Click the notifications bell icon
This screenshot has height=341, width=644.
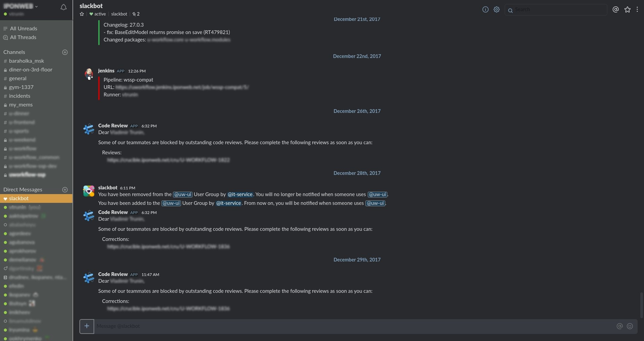coord(63,7)
